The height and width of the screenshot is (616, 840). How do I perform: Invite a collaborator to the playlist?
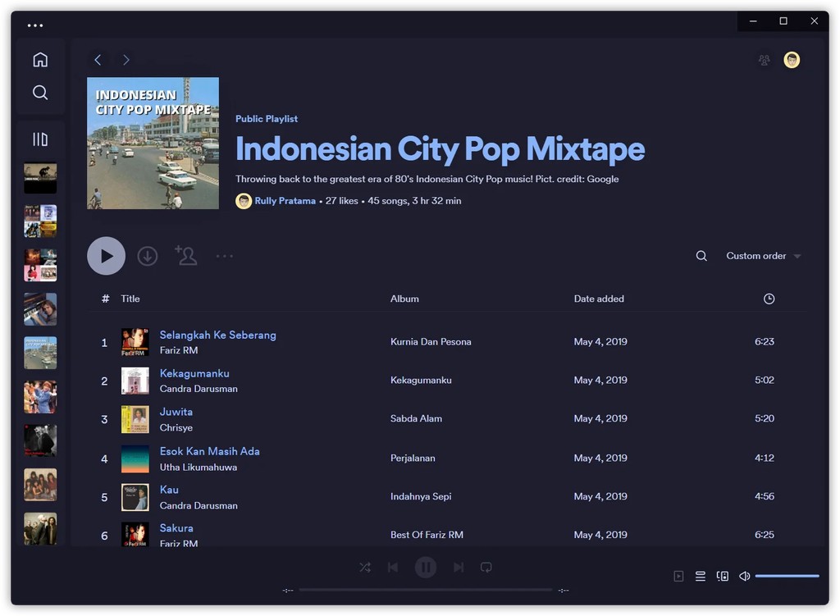186,255
